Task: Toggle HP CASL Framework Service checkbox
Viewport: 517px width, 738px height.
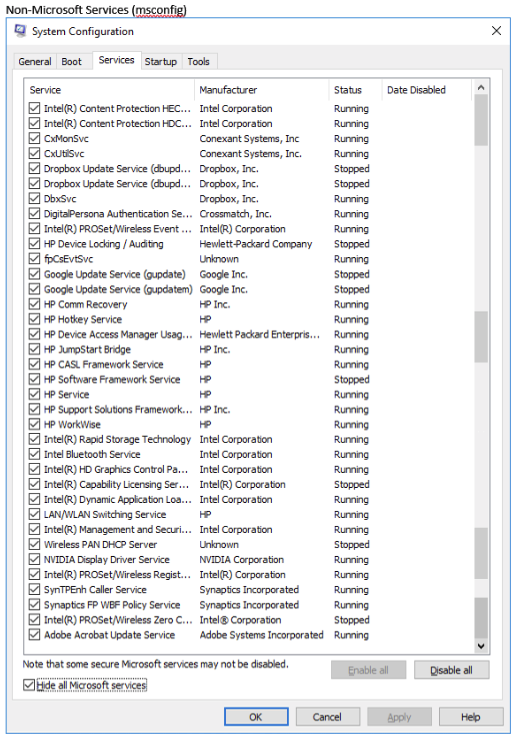Action: (x=34, y=364)
